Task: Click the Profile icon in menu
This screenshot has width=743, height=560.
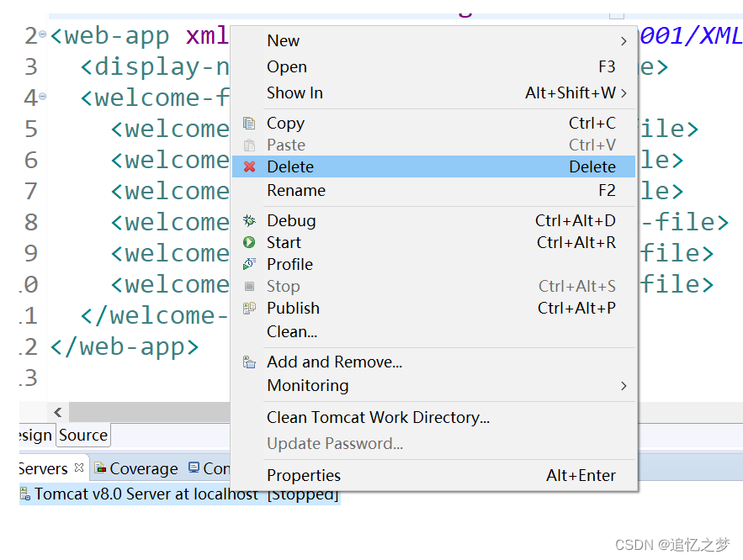Action: coord(249,264)
